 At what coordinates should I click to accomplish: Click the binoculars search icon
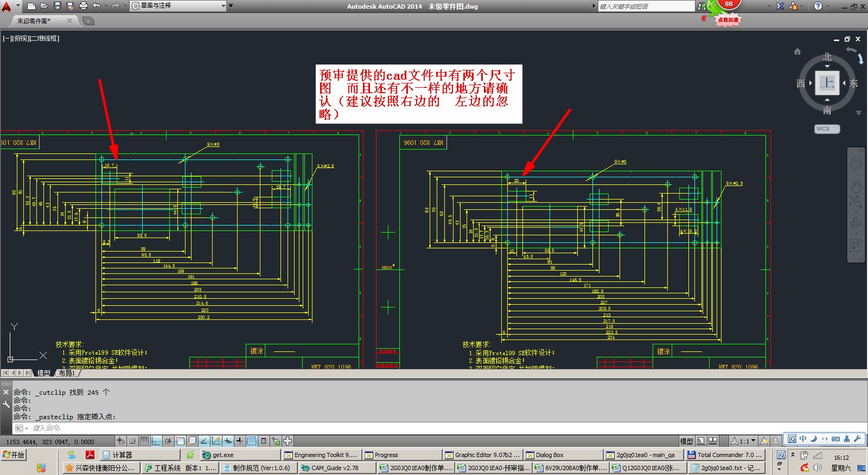tap(701, 6)
